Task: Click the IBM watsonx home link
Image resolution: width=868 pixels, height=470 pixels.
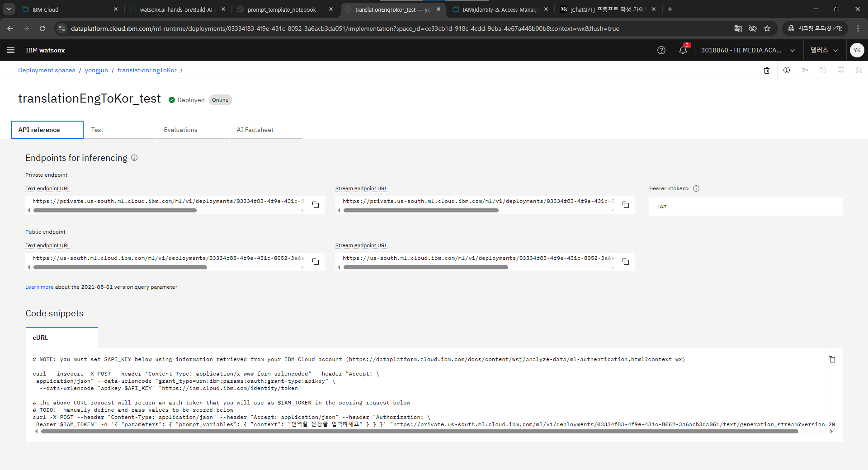Action: click(x=45, y=50)
